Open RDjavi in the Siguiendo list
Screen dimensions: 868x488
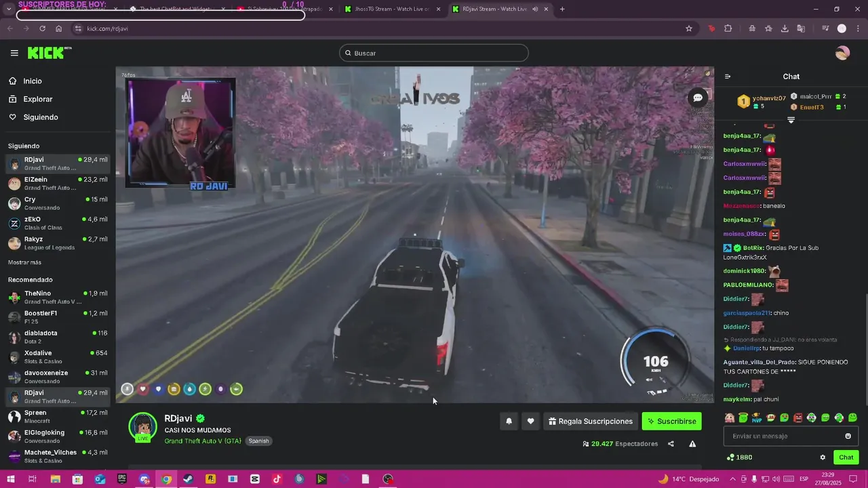point(58,163)
